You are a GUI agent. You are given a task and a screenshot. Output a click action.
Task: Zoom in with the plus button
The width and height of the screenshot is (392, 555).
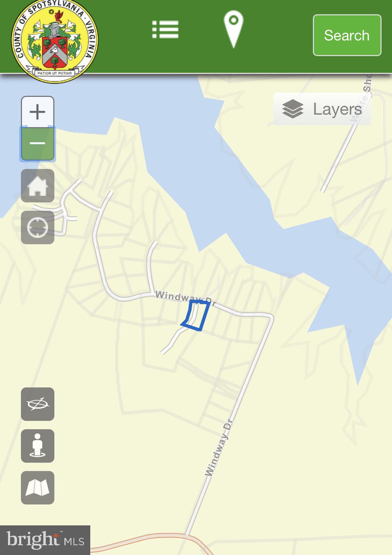coord(38,112)
